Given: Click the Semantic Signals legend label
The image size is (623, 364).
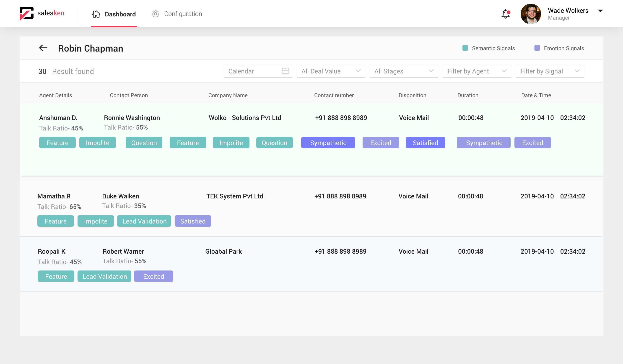Looking at the screenshot, I should pyautogui.click(x=493, y=48).
